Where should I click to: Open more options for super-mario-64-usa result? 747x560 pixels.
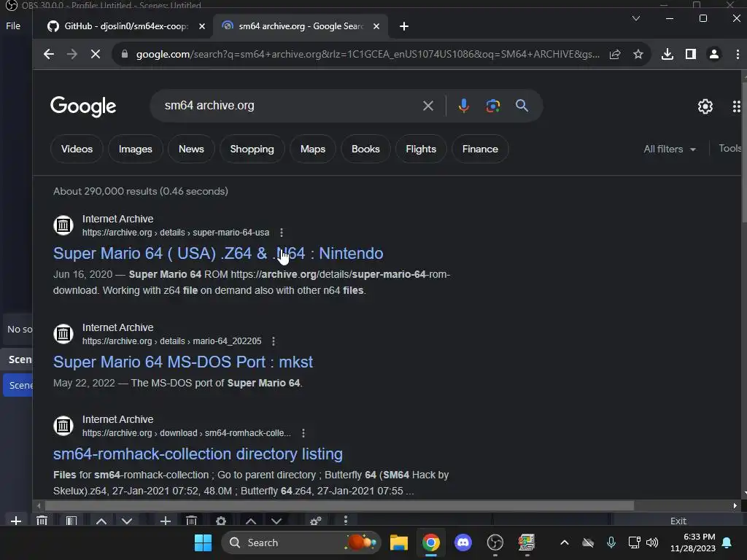click(x=282, y=233)
